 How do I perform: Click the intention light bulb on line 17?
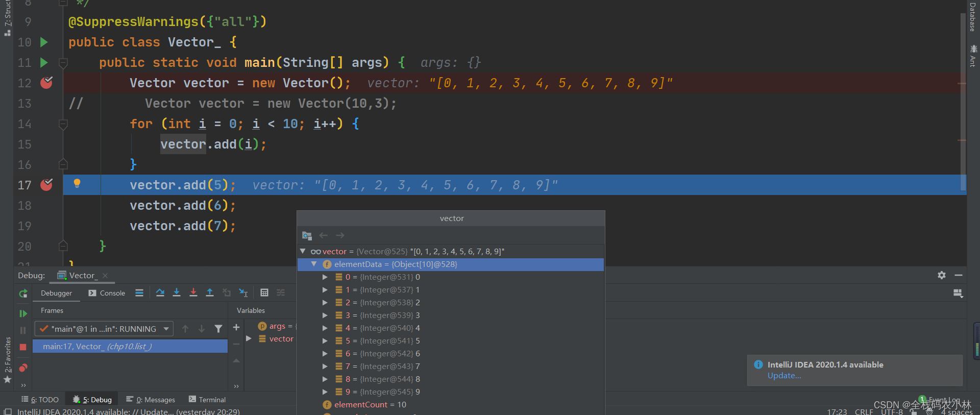coord(77,183)
